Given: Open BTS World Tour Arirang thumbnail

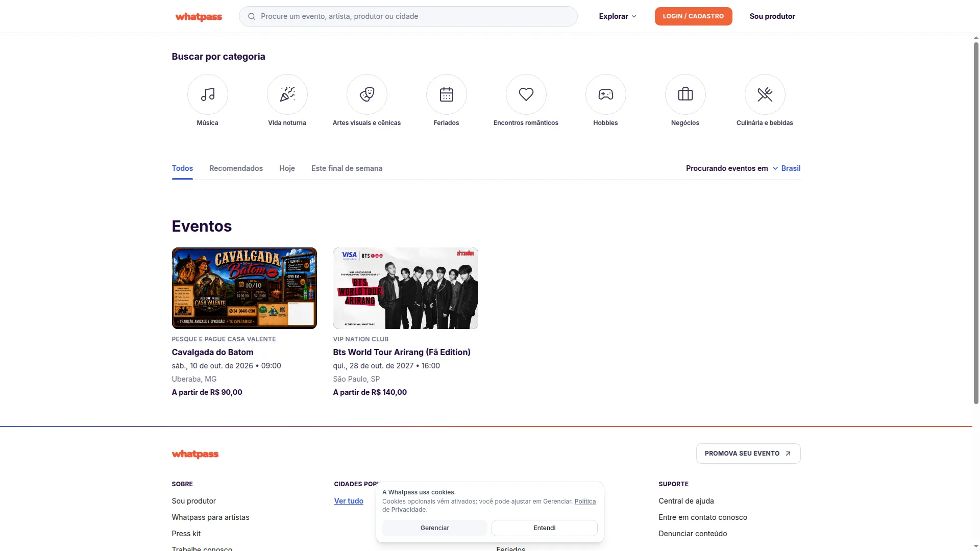Looking at the screenshot, I should click(x=405, y=288).
